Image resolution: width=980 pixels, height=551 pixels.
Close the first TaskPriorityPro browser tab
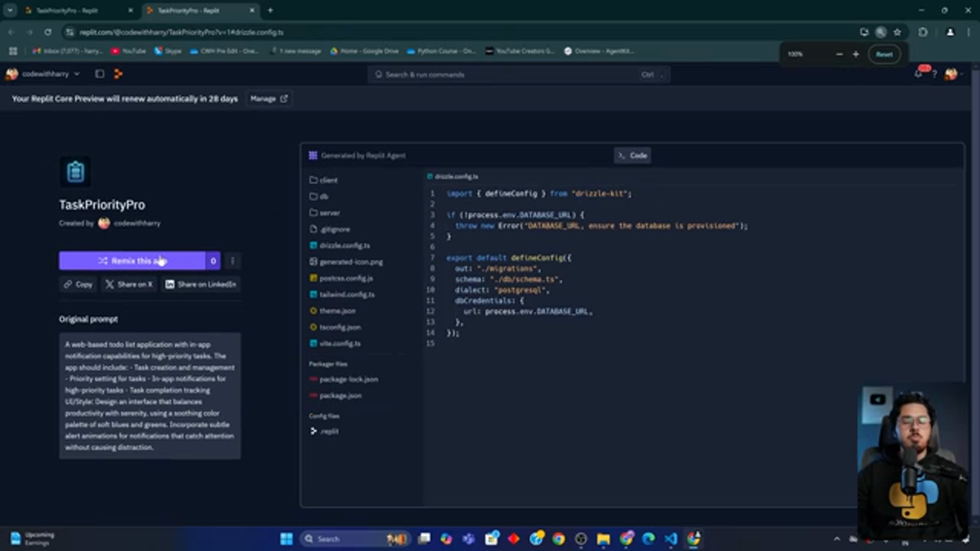click(131, 11)
